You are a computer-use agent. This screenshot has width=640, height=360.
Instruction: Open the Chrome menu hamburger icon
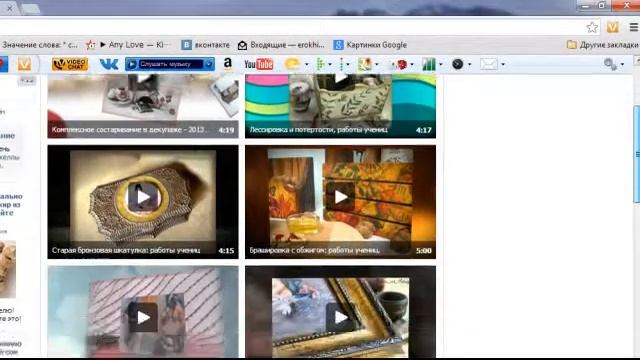click(634, 27)
